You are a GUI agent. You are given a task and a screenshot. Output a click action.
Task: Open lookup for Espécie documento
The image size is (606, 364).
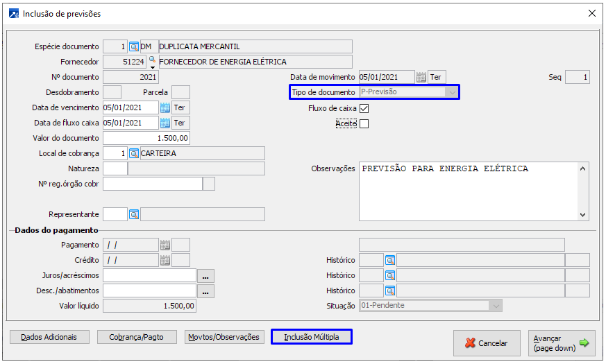tap(134, 46)
